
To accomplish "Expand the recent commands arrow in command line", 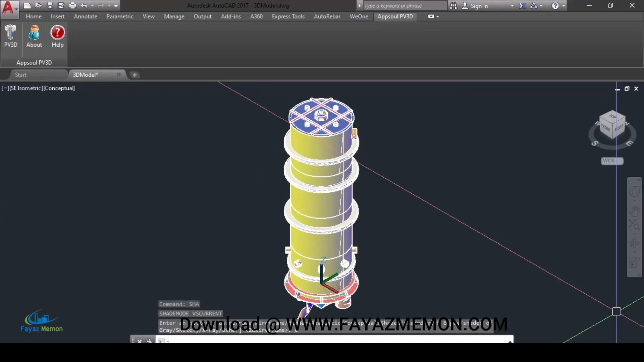I will coord(168,341).
